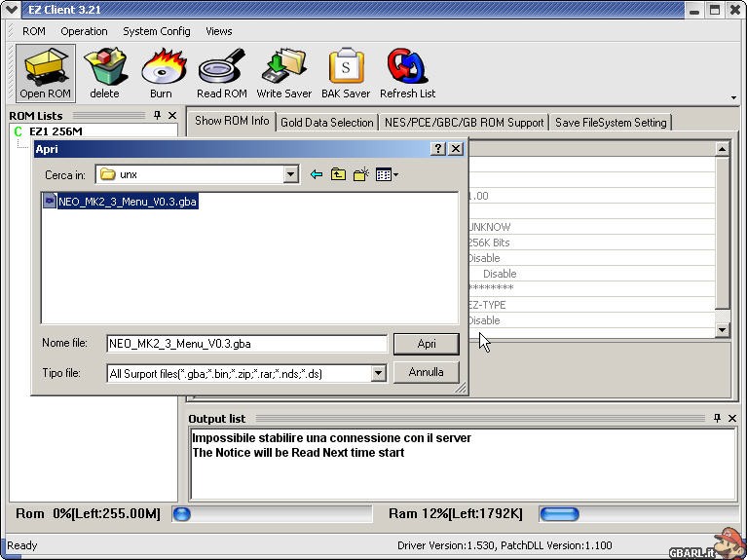Switch to the Gold Data Selection tab
Image resolution: width=747 pixels, height=560 pixels.
pyautogui.click(x=327, y=123)
